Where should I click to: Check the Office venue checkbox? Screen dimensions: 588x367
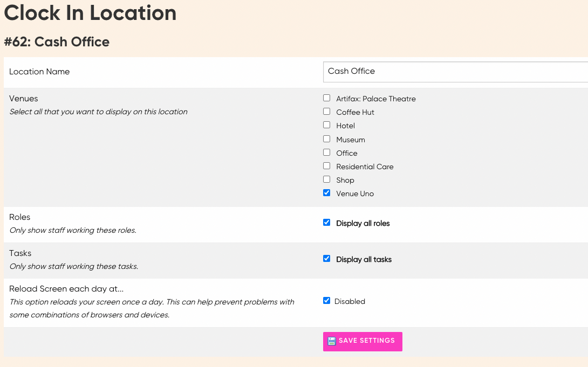click(326, 153)
